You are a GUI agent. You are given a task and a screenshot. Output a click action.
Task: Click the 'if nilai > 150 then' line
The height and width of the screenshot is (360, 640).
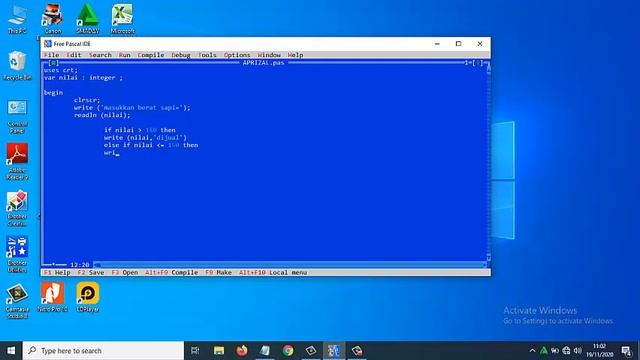tap(140, 130)
